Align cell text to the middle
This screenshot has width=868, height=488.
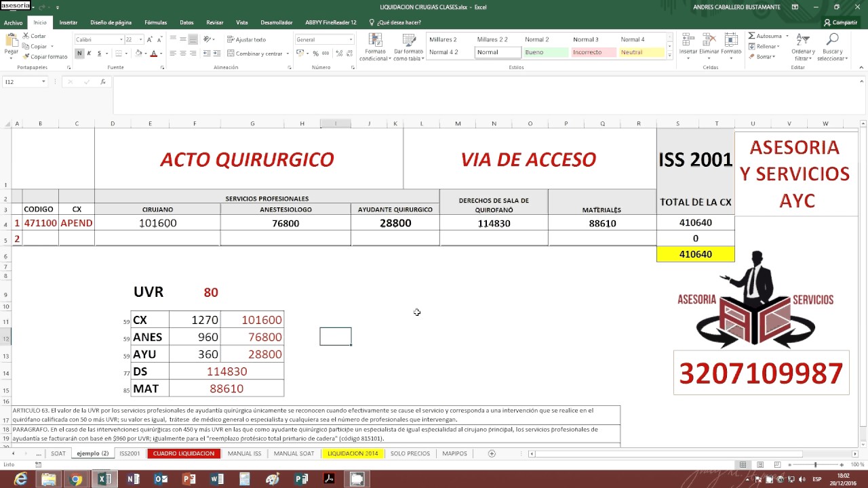[x=183, y=39]
